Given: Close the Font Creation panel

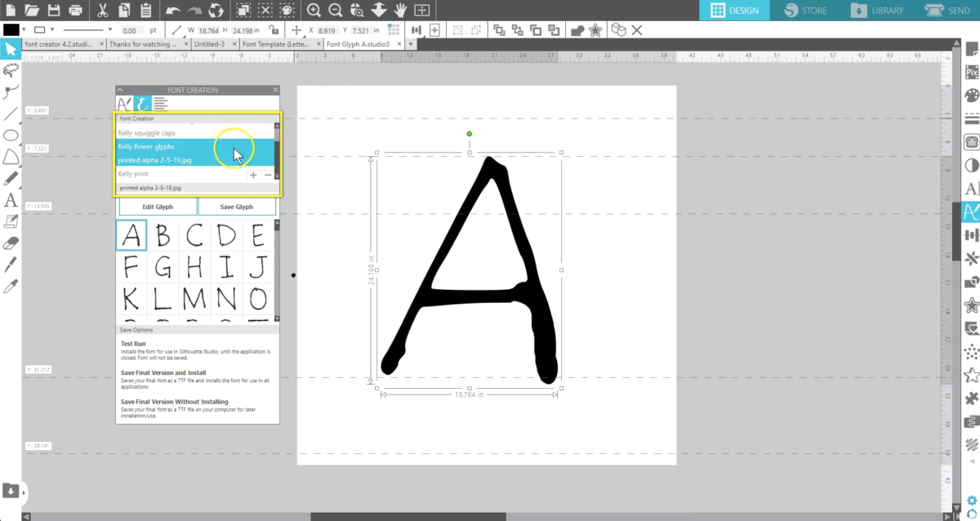Looking at the screenshot, I should (275, 90).
